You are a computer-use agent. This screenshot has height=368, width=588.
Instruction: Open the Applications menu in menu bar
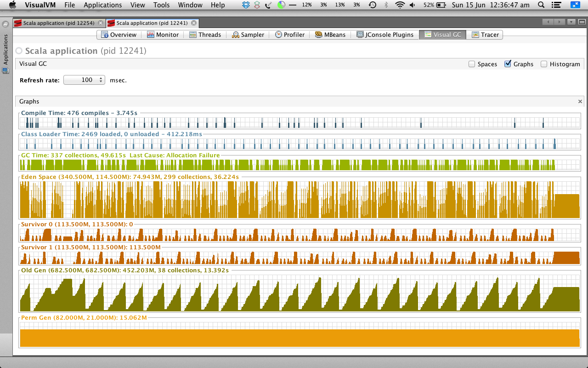[x=103, y=5]
